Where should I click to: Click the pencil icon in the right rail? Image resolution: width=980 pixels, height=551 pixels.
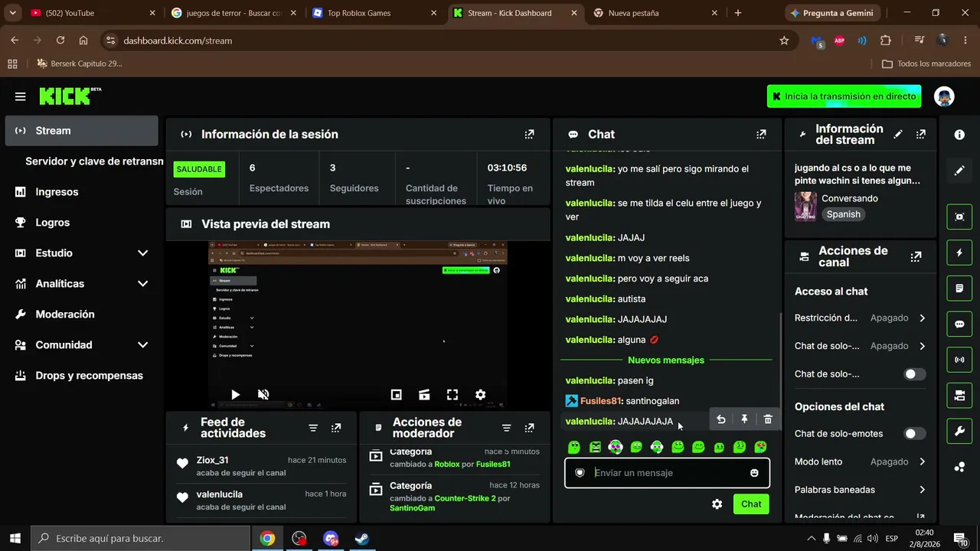pos(959,171)
